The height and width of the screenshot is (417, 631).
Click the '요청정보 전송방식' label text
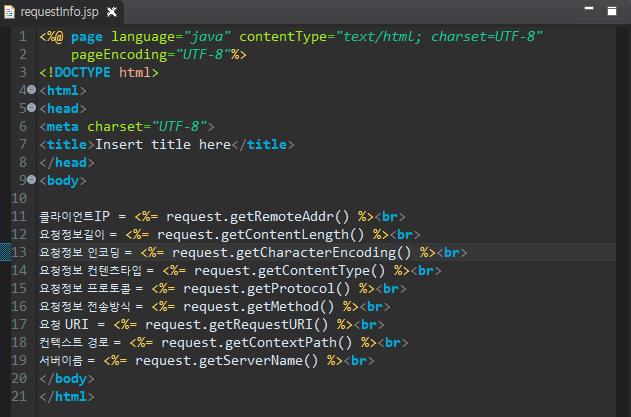[85, 307]
